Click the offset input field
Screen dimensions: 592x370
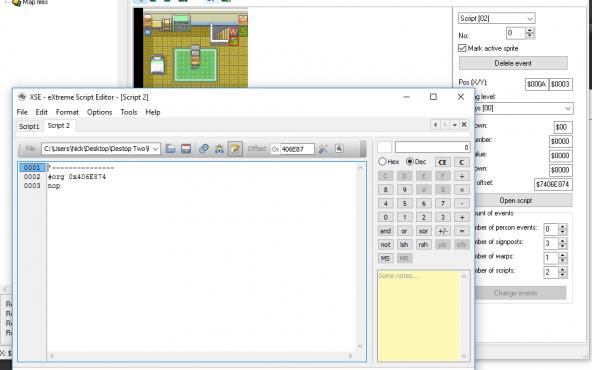click(297, 149)
